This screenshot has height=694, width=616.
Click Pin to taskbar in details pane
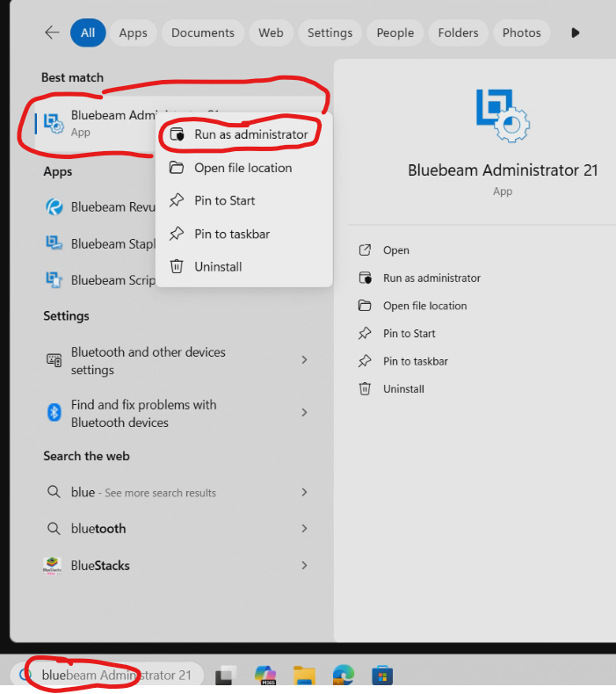pyautogui.click(x=416, y=361)
